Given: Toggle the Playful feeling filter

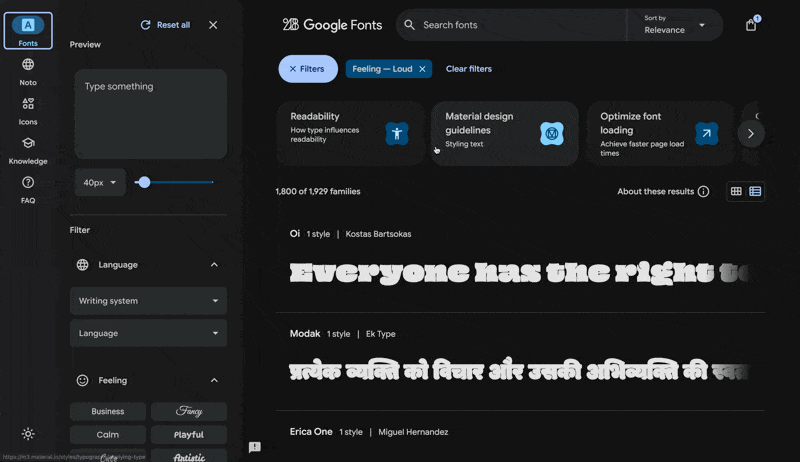Looking at the screenshot, I should pyautogui.click(x=188, y=435).
